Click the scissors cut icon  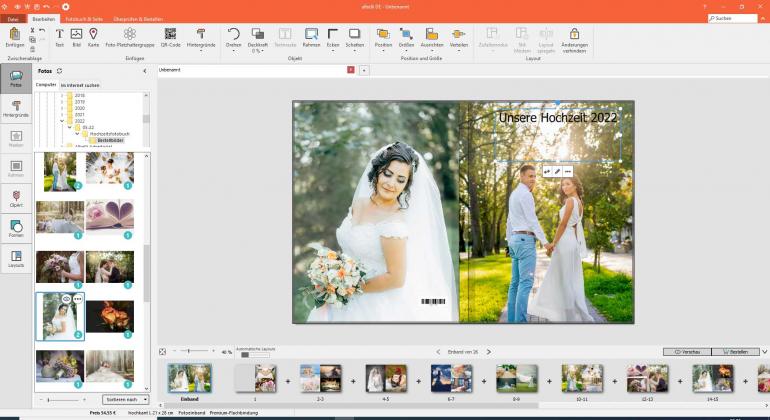pos(32,30)
